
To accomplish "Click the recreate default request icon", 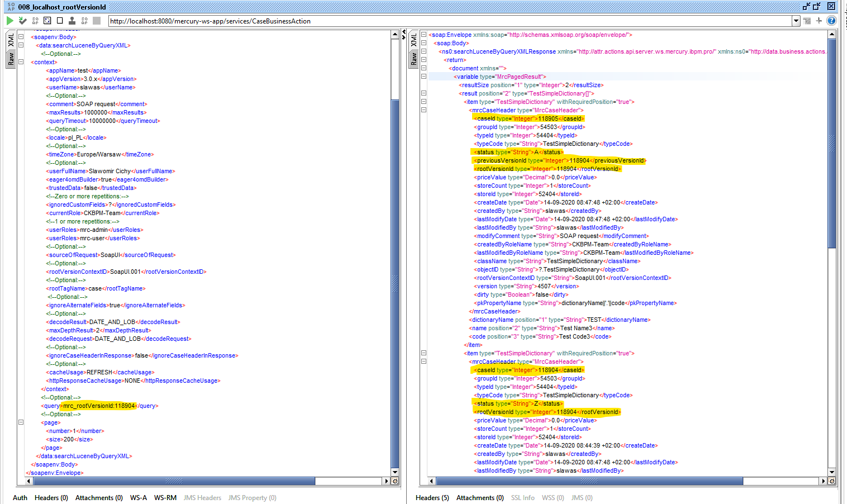I will [47, 21].
